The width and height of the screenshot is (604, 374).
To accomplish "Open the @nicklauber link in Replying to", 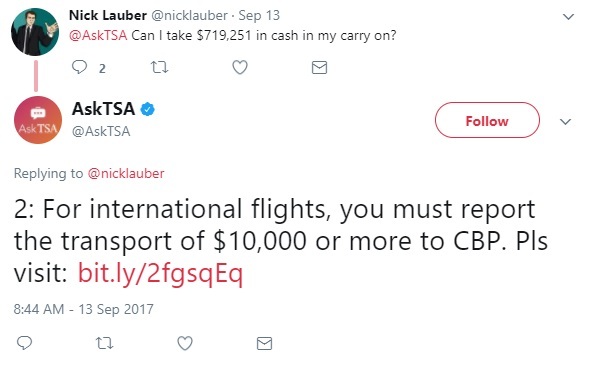I will (126, 173).
